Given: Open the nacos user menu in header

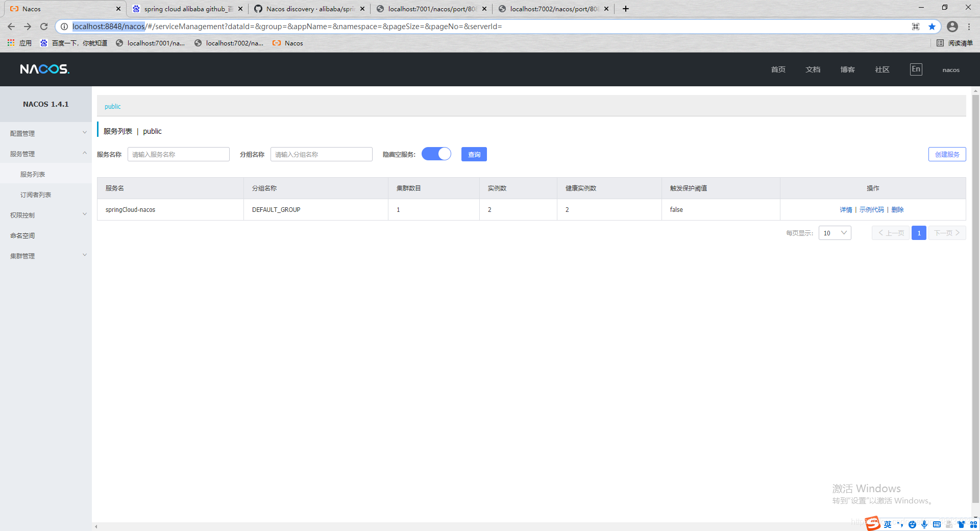Looking at the screenshot, I should point(951,70).
